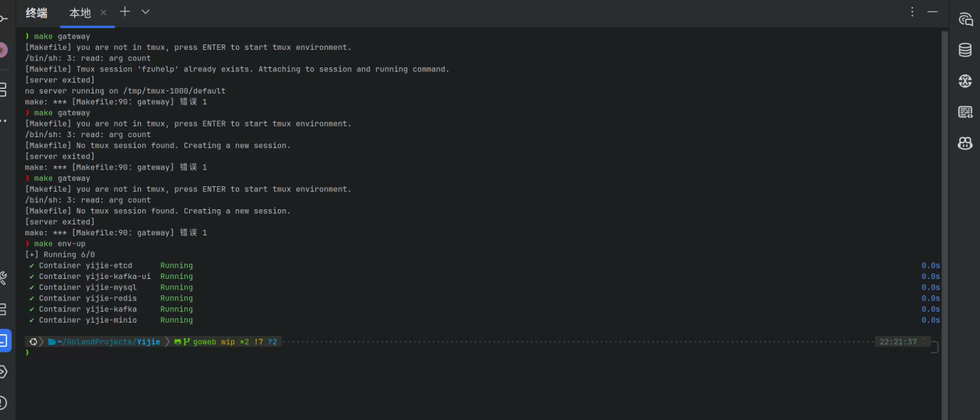Open the Build hammer tool in left stripe
The height and width of the screenshot is (420, 980).
[3, 277]
